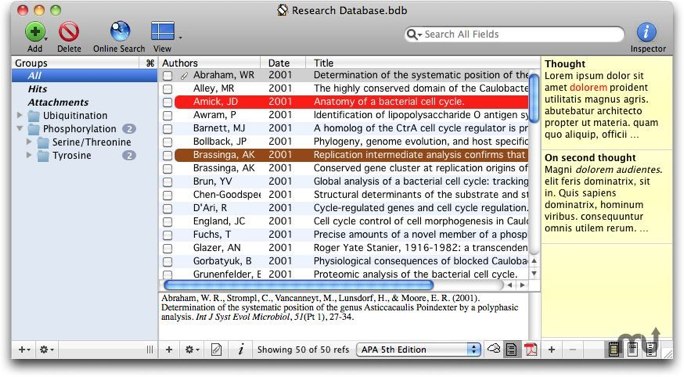Toggle the checkbox for England, JC
Viewport: 684px width, 377px height.
[x=168, y=222]
